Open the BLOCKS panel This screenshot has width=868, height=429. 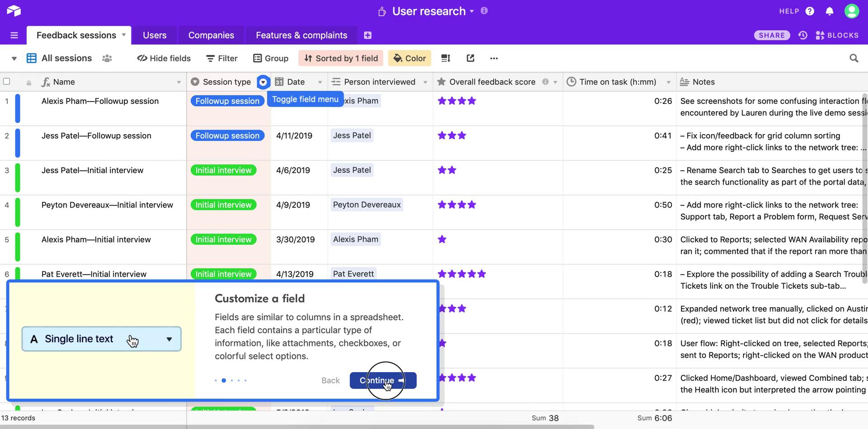pyautogui.click(x=837, y=35)
